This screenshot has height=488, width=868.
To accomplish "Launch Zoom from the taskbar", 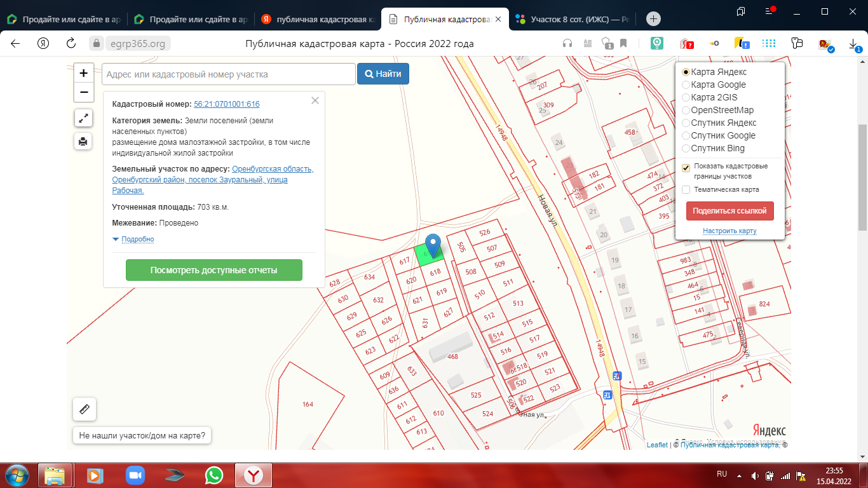I will point(134,475).
